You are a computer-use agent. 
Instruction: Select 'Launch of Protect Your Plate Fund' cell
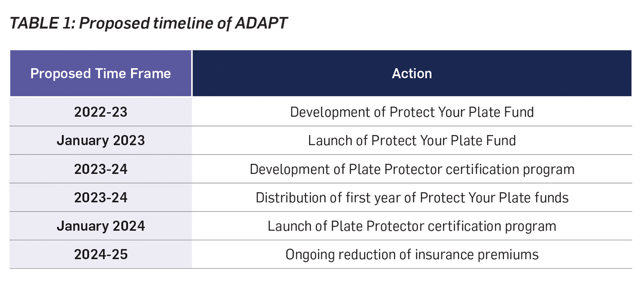412,140
